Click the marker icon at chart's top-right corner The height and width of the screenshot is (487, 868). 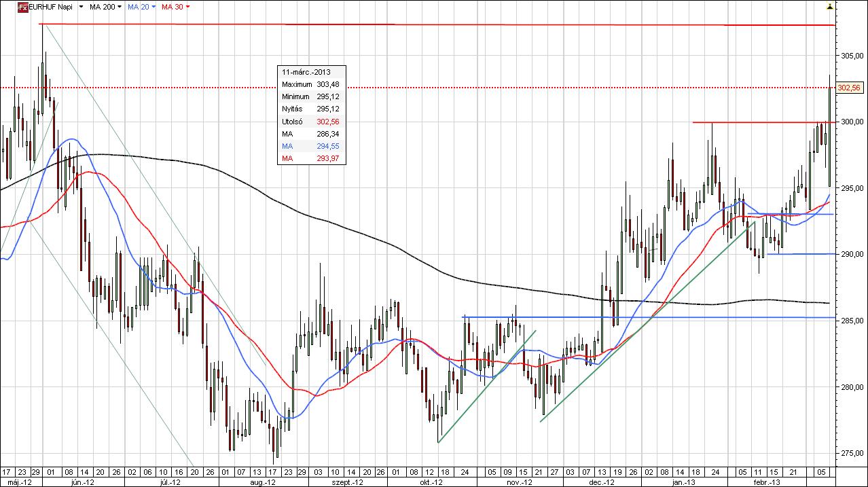pos(829,6)
